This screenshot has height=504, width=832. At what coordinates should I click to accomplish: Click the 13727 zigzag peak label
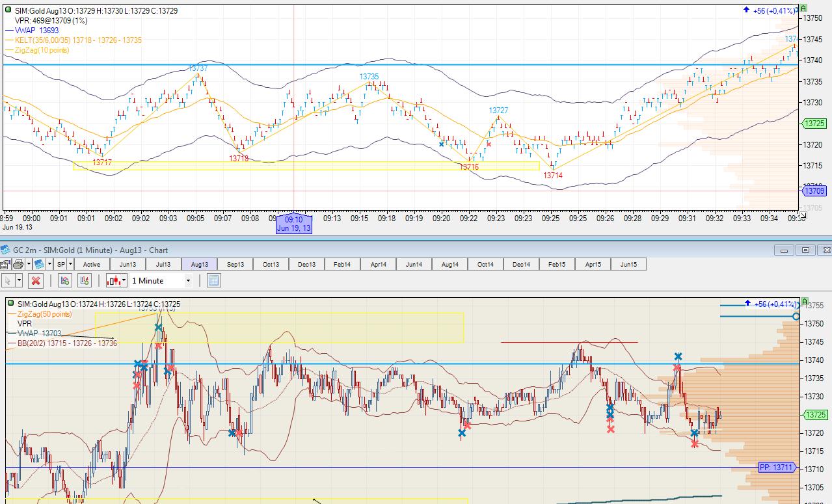pos(498,111)
